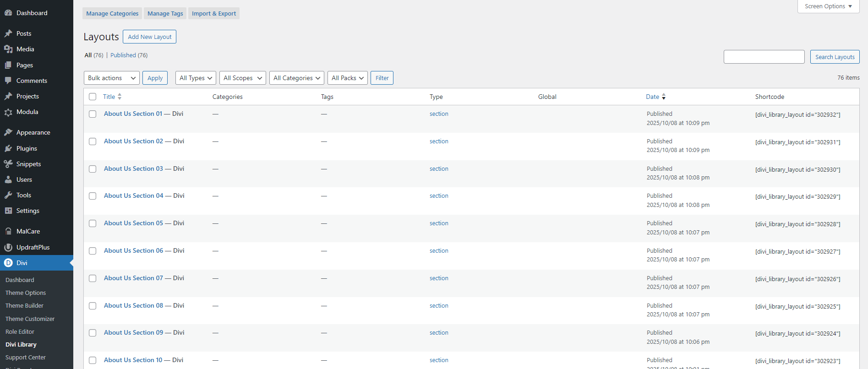Image resolution: width=868 pixels, height=369 pixels.
Task: Open UpdraftPlus sidebar icon
Action: [8, 247]
